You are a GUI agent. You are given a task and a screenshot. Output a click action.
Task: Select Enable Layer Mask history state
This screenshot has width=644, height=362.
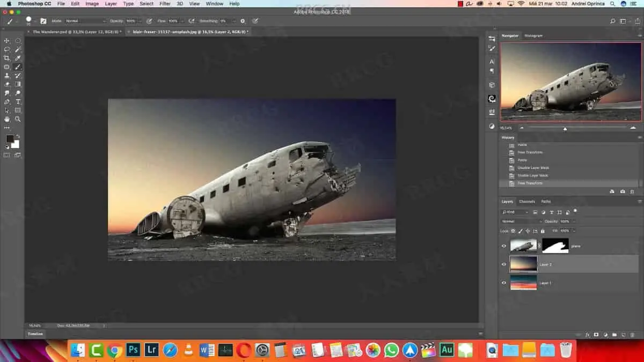[532, 175]
